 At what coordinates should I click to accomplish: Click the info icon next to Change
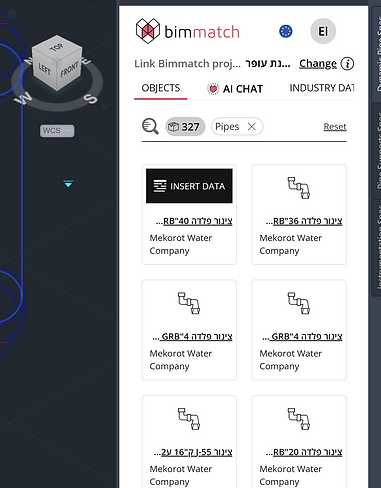[347, 63]
